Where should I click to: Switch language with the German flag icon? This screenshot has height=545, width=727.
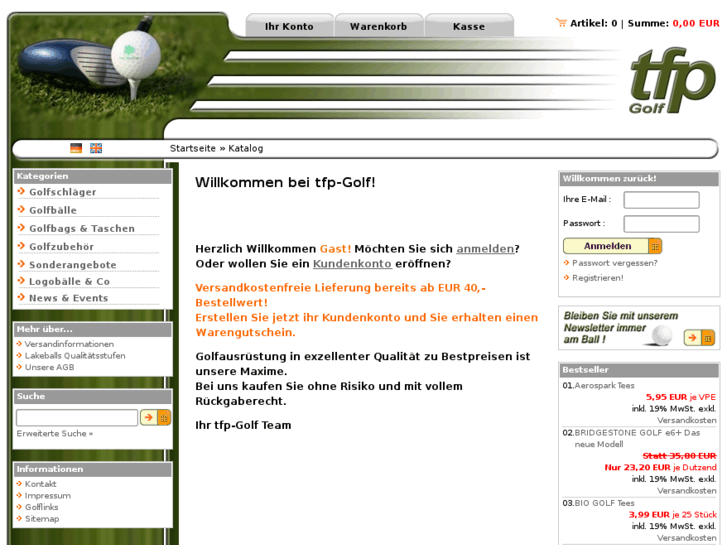(76, 148)
